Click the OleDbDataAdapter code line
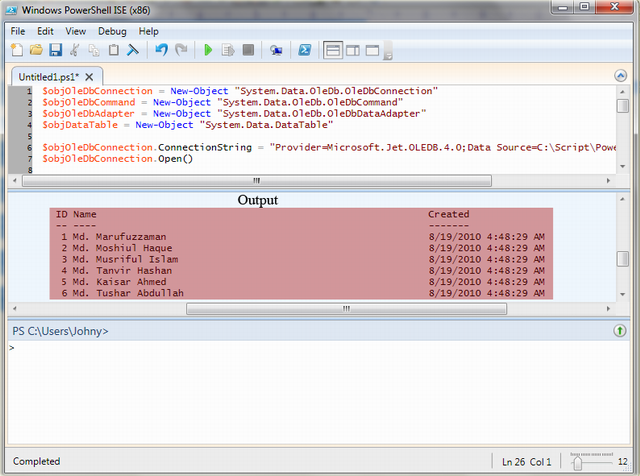Viewport: 640px width, 476px height. (234, 113)
